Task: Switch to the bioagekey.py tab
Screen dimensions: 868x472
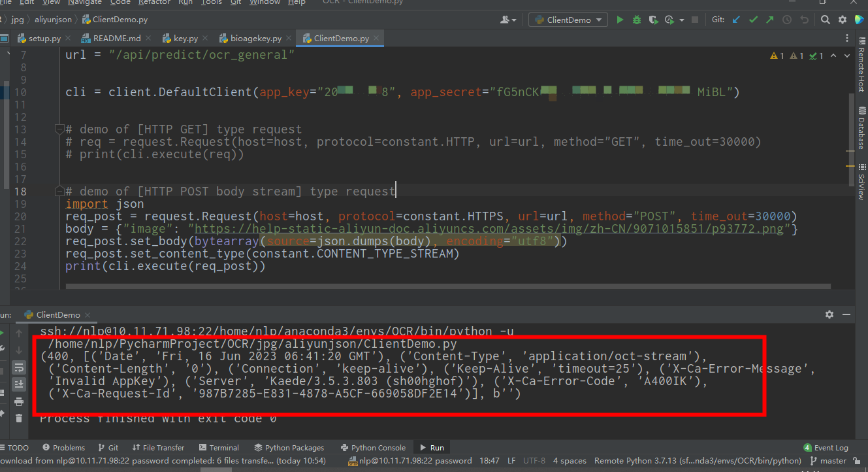Action: click(x=251, y=39)
